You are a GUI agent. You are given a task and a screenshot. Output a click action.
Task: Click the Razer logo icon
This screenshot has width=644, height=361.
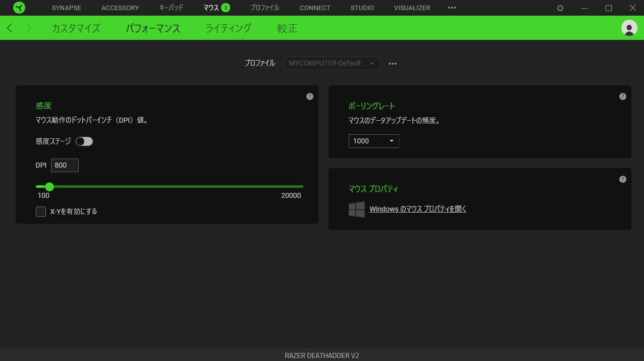(19, 8)
